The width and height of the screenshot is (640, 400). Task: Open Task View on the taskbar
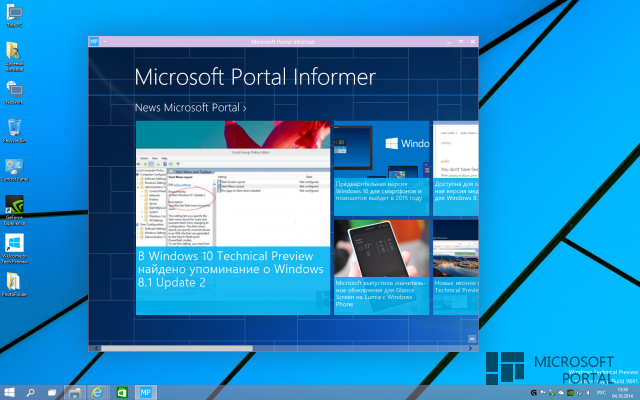click(x=52, y=393)
